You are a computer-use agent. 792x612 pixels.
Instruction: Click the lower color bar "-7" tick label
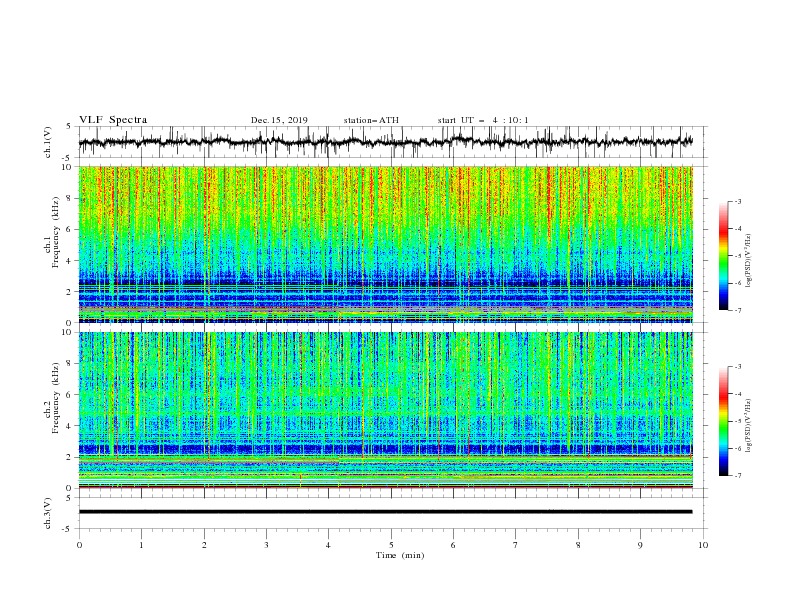[738, 476]
